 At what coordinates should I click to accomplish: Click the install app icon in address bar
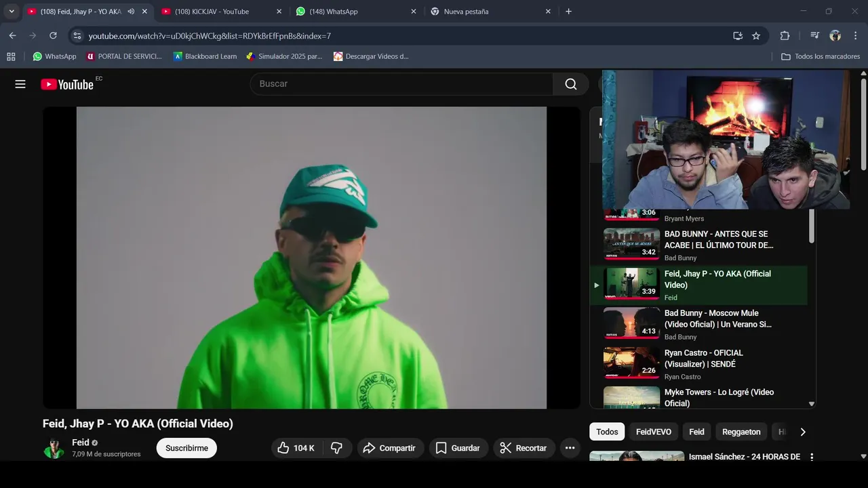[738, 36]
